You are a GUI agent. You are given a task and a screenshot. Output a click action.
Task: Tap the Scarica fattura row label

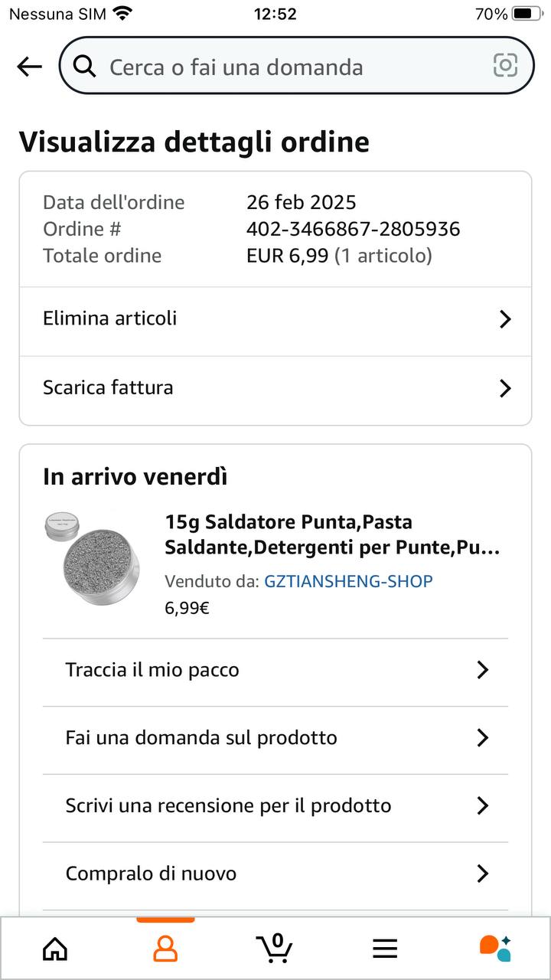click(108, 387)
